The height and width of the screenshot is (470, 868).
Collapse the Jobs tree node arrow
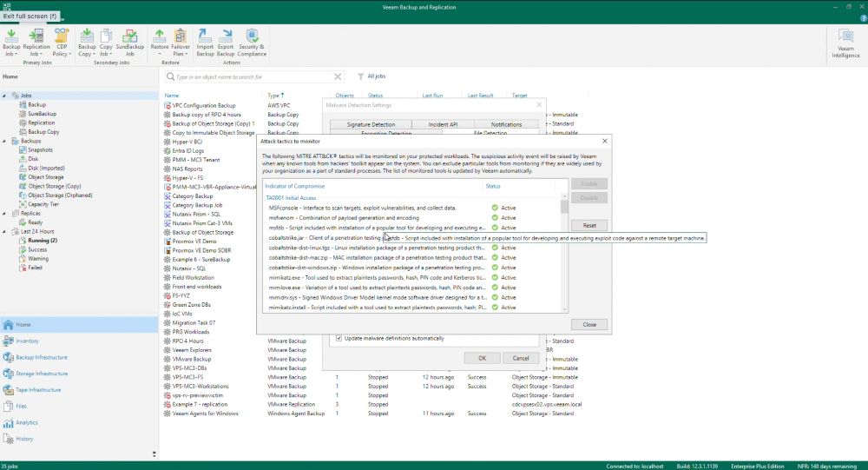tap(4, 96)
